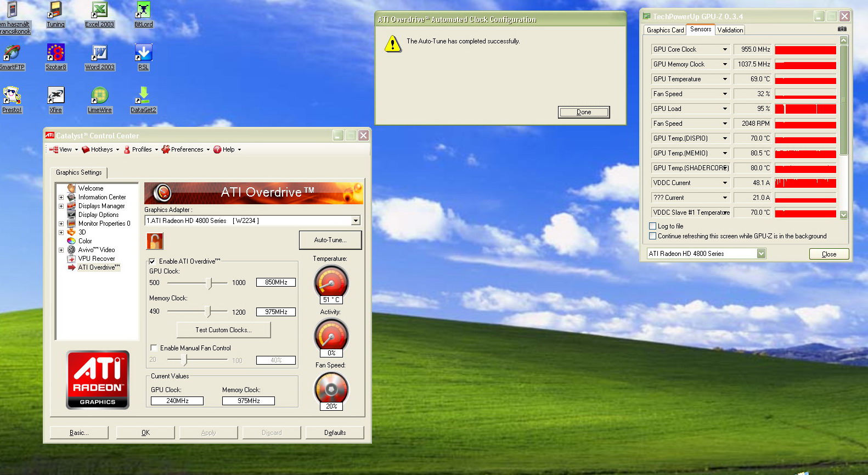Click the fan speed gauge dial
Screen dimensions: 868x475
pyautogui.click(x=331, y=389)
